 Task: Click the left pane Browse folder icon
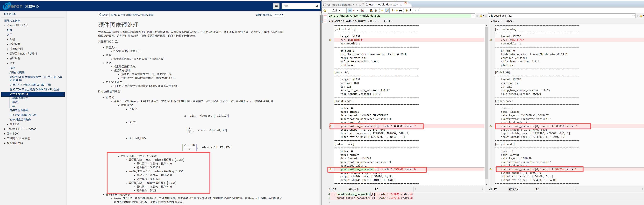481,16
